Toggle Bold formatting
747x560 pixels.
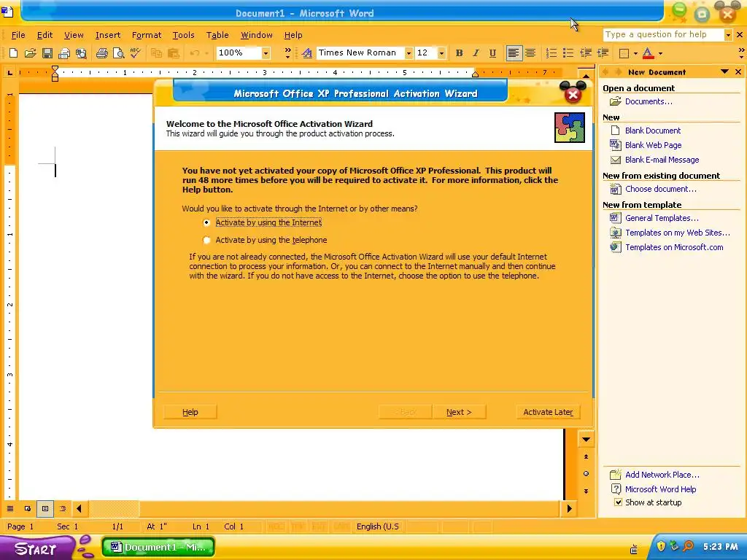pyautogui.click(x=460, y=52)
